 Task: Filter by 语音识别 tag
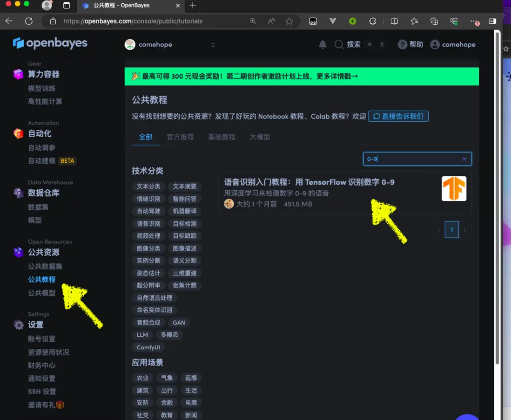[148, 224]
